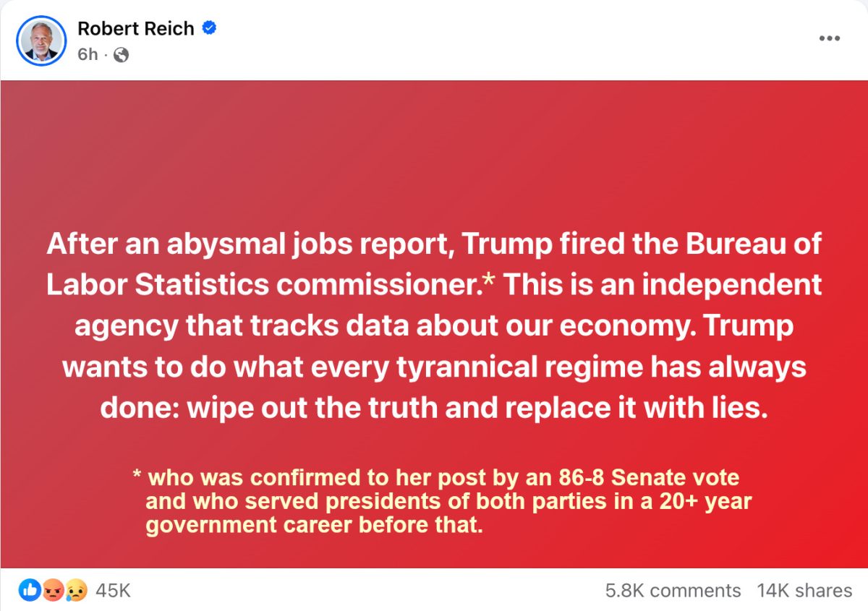The width and height of the screenshot is (868, 611).
Task: Click the empty red area above the post text
Action: point(434,152)
